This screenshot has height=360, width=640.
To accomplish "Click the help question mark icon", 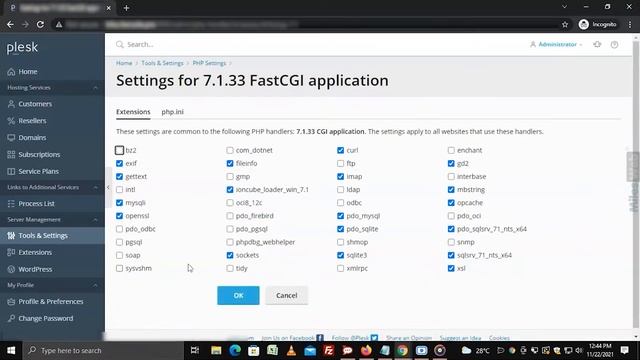I will (614, 44).
